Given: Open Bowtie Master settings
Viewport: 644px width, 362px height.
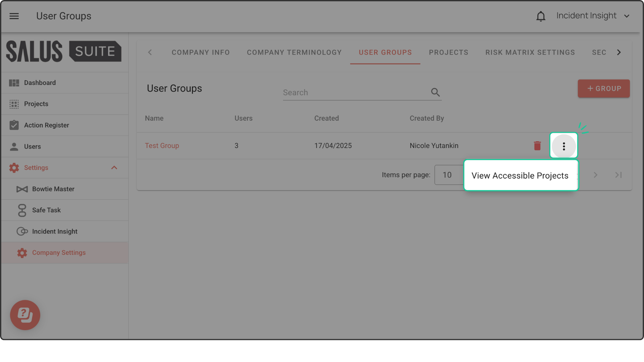Looking at the screenshot, I should tap(53, 189).
